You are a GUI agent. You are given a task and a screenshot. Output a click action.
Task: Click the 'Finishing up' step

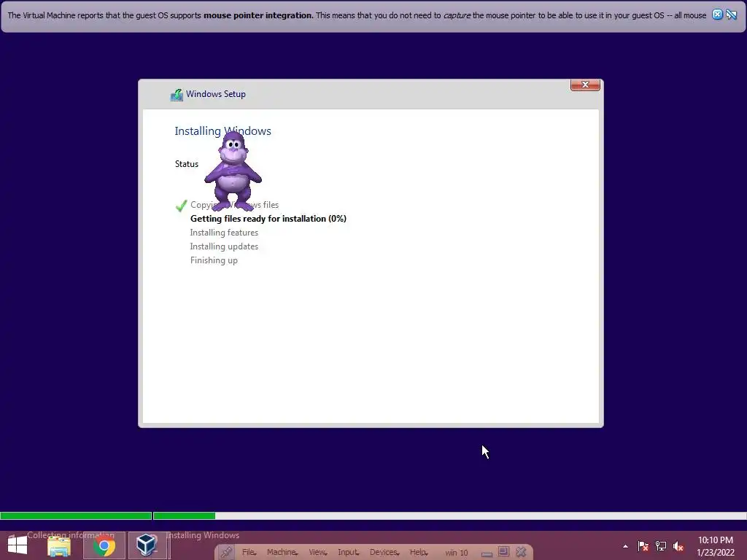[214, 260]
